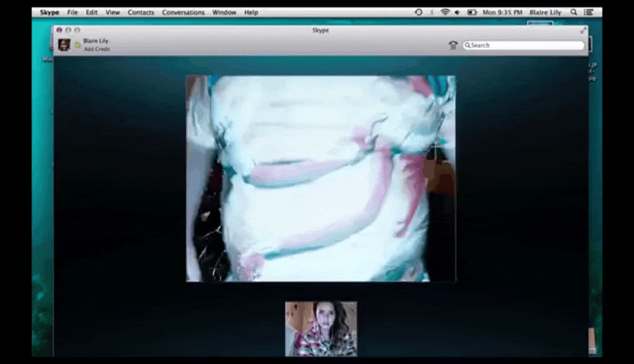Screen dimensions: 634x364
Task: Open the Skype dial pad phone icon
Action: point(453,45)
